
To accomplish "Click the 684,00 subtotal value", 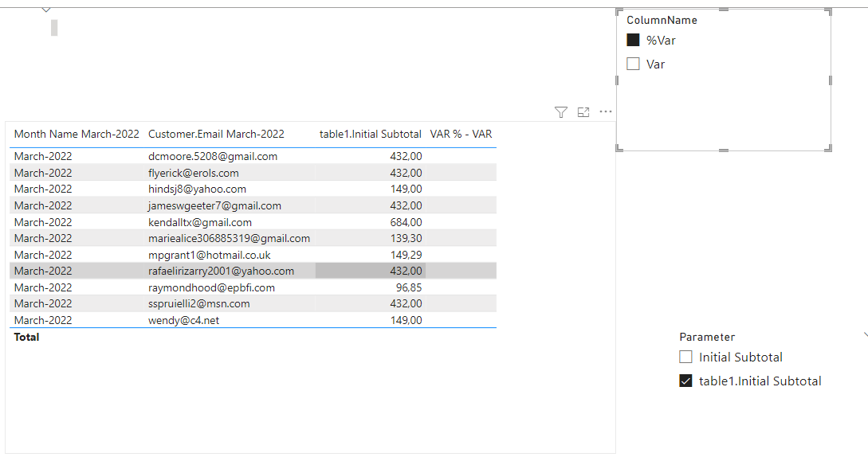I will pyautogui.click(x=406, y=222).
